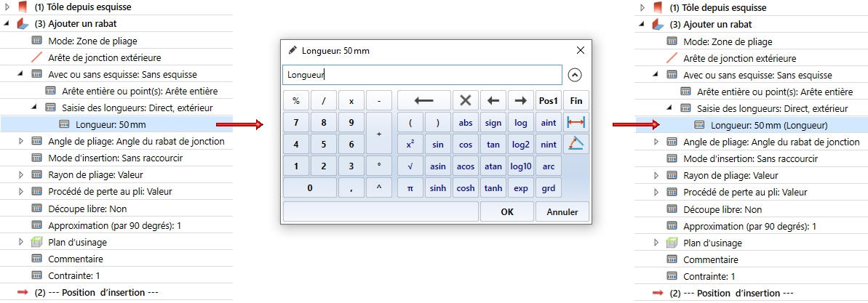The width and height of the screenshot is (868, 303).
Task: Expand Procédé de perte au pli in left tree
Action: pyautogui.click(x=22, y=192)
